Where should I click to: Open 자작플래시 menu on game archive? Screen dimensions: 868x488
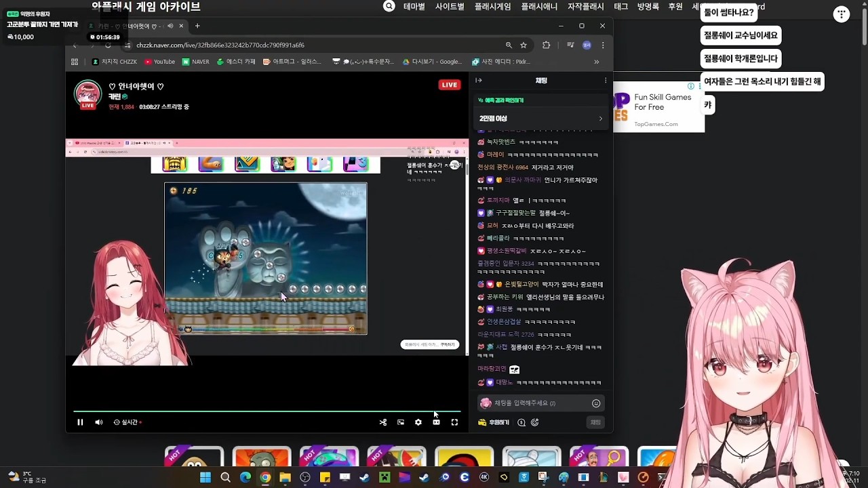coord(585,6)
